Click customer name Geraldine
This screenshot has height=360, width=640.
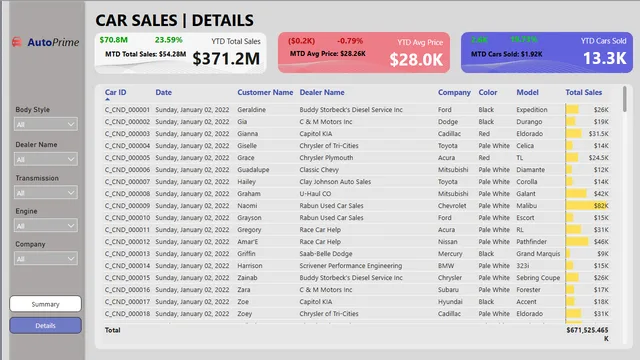pos(251,110)
